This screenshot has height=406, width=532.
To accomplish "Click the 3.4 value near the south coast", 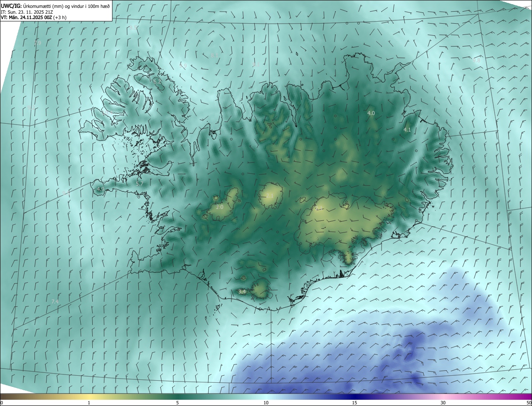I will pos(242,292).
